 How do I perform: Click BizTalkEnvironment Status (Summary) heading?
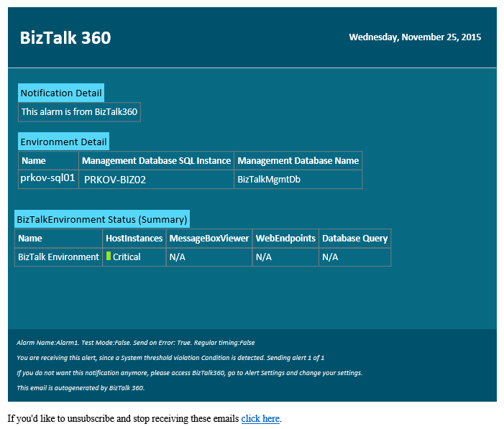[x=102, y=219]
